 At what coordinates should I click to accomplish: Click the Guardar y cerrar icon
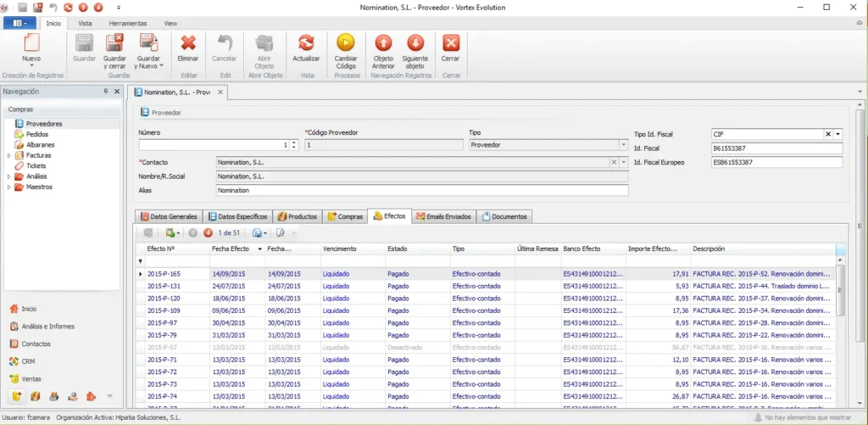point(114,43)
